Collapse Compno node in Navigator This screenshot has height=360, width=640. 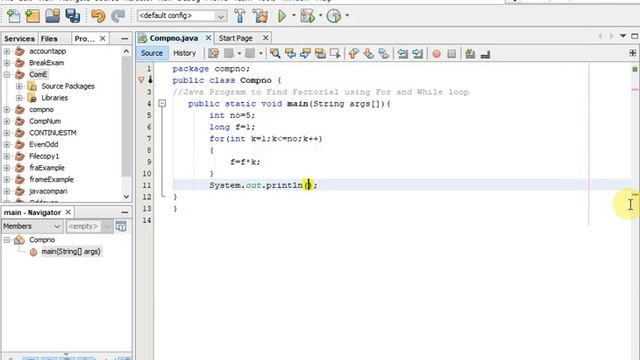[x=7, y=240]
